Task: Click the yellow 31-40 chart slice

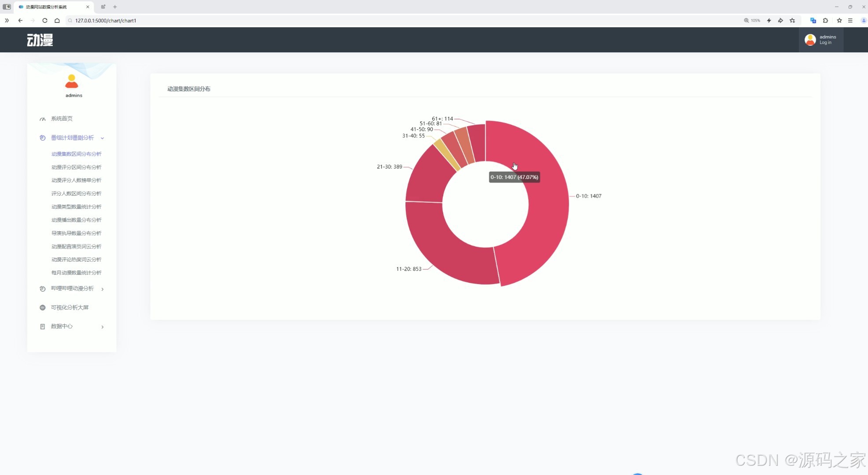Action: 447,155
